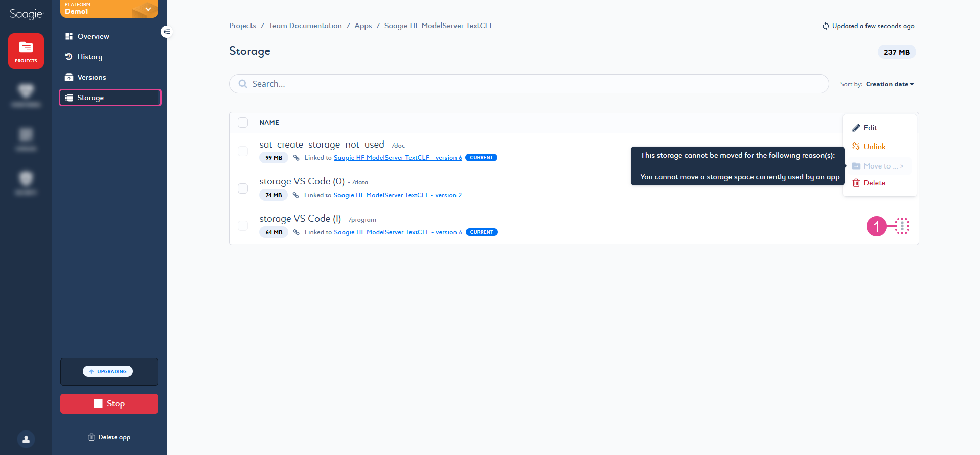Viewport: 980px width, 455px height.
Task: Click the /program path label
Action: coord(362,220)
